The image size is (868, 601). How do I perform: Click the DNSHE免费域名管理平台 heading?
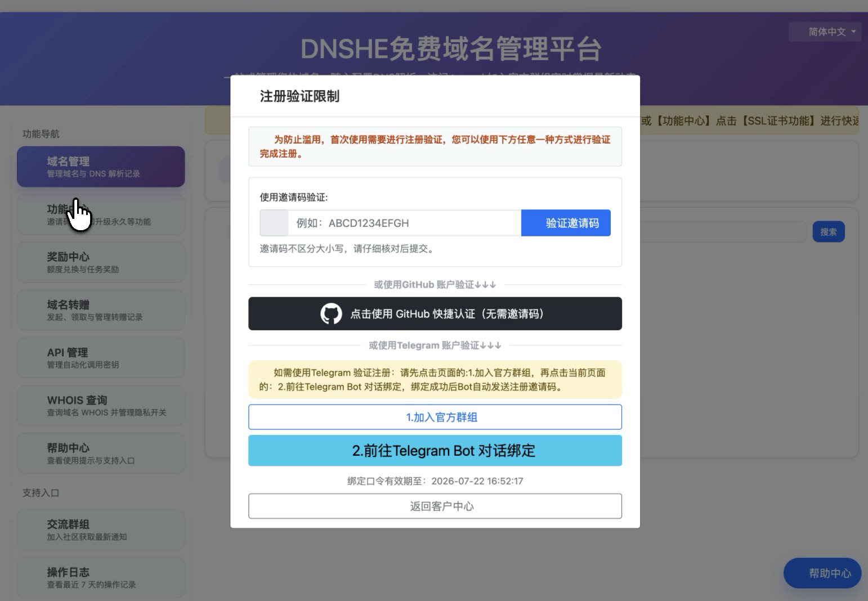[x=451, y=48]
